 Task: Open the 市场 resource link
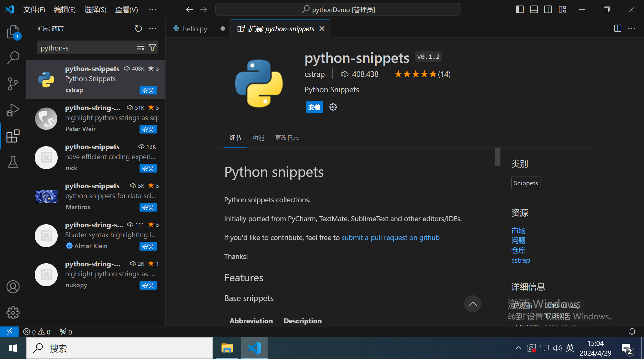pyautogui.click(x=518, y=231)
